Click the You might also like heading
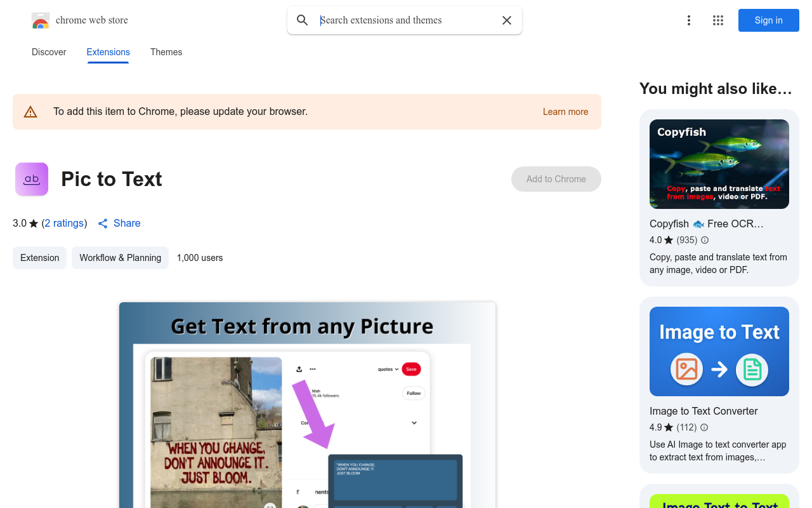 tap(716, 89)
